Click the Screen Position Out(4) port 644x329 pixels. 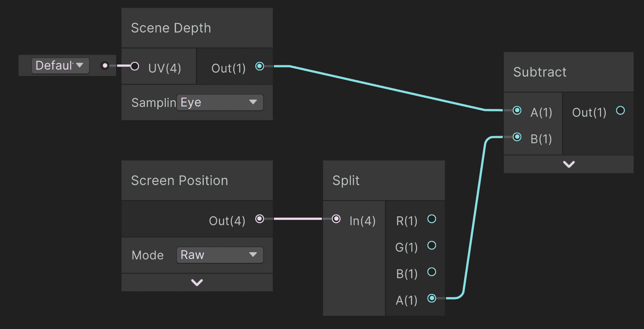pos(260,219)
